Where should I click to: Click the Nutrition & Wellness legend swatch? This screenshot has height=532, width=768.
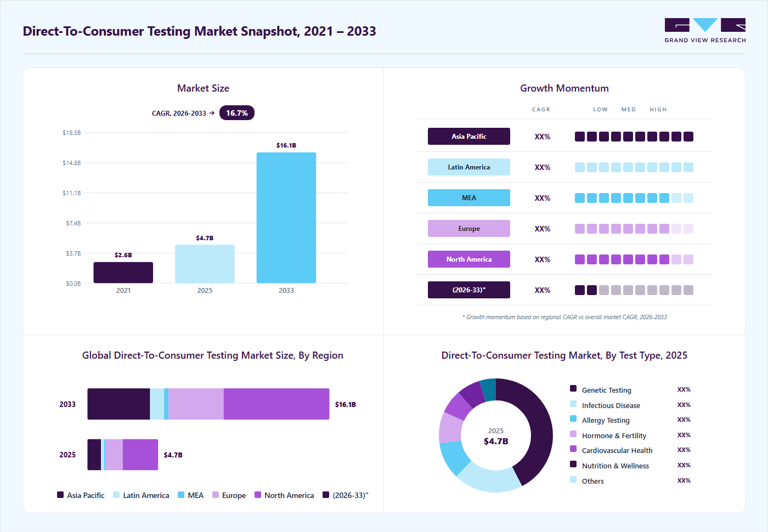(x=573, y=464)
